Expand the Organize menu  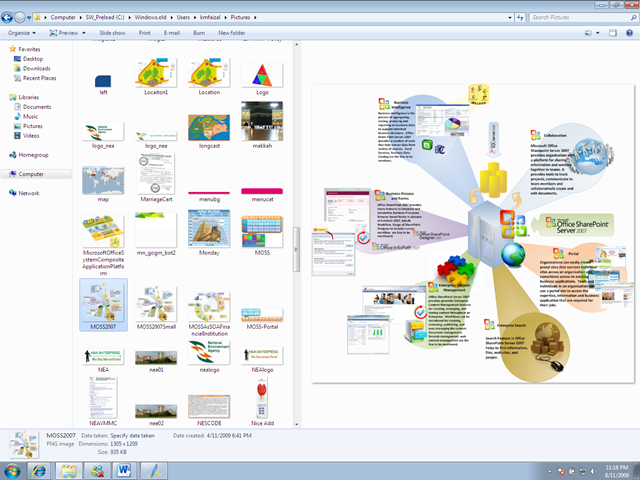point(22,33)
